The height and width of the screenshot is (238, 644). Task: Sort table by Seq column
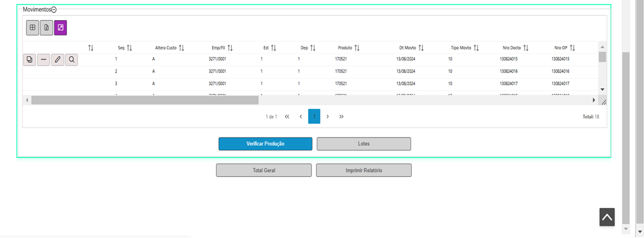coord(129,48)
